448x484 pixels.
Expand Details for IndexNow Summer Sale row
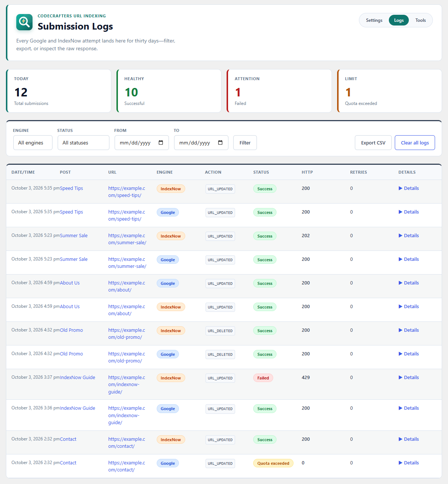tap(408, 235)
